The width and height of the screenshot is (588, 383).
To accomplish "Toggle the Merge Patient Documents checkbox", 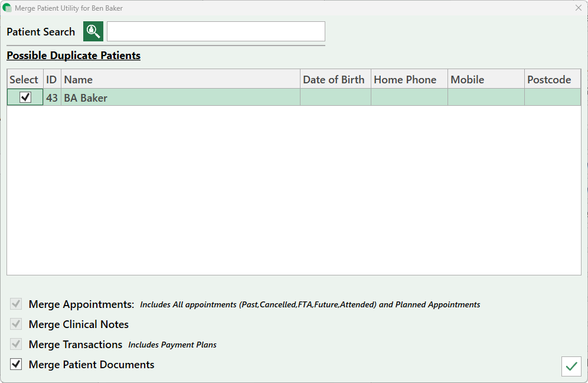I will click(17, 364).
